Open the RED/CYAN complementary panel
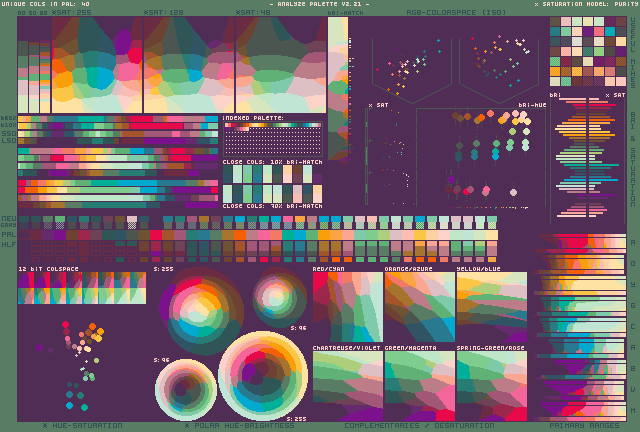The image size is (640, 432). click(348, 307)
